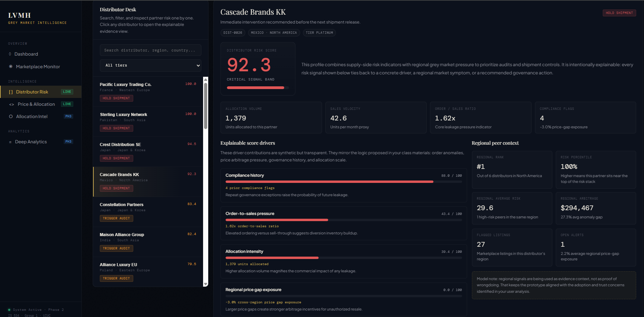644x317 pixels.
Task: Click the distributor list scroll-down arrow
Action: click(205, 284)
